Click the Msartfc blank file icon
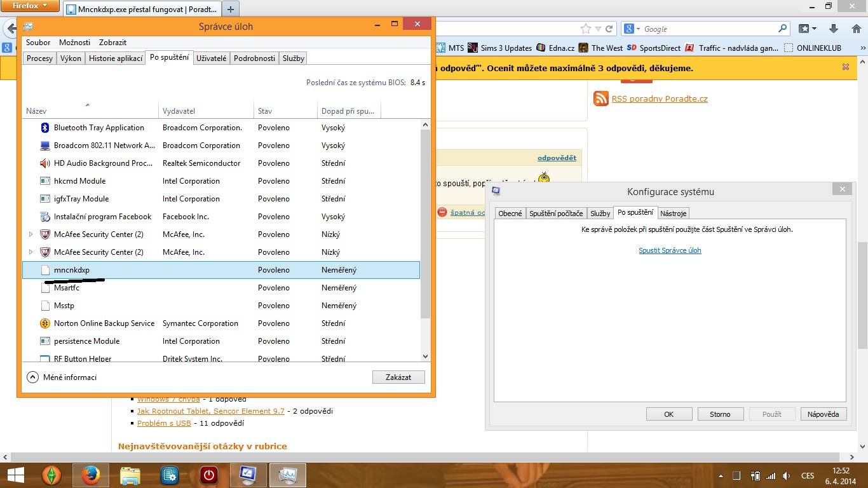The image size is (868, 488). [x=45, y=288]
